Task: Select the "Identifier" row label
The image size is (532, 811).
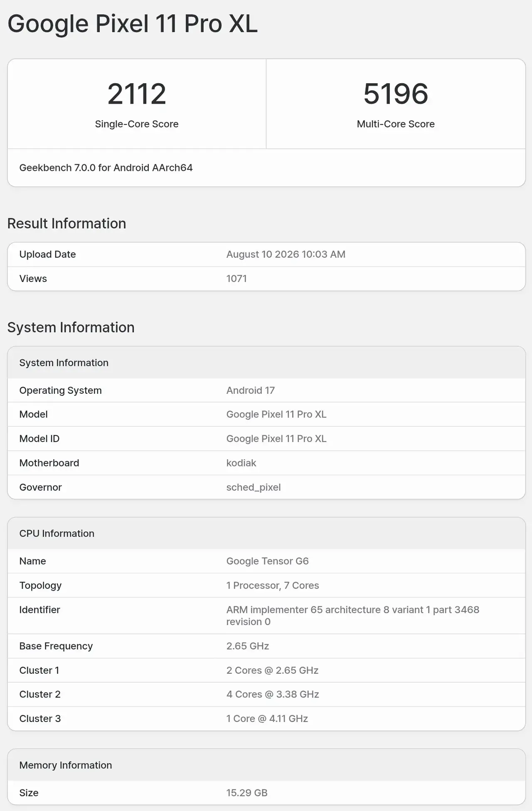Action: coord(39,610)
